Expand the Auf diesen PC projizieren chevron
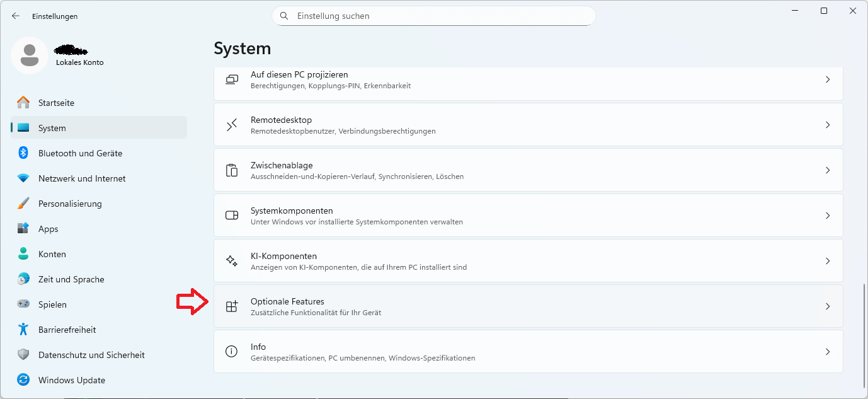This screenshot has height=399, width=868. coord(828,80)
